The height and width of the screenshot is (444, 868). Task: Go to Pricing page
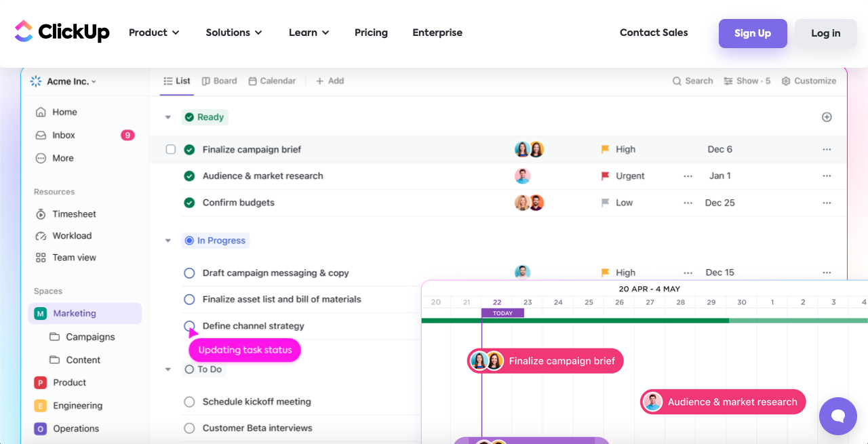click(x=371, y=33)
